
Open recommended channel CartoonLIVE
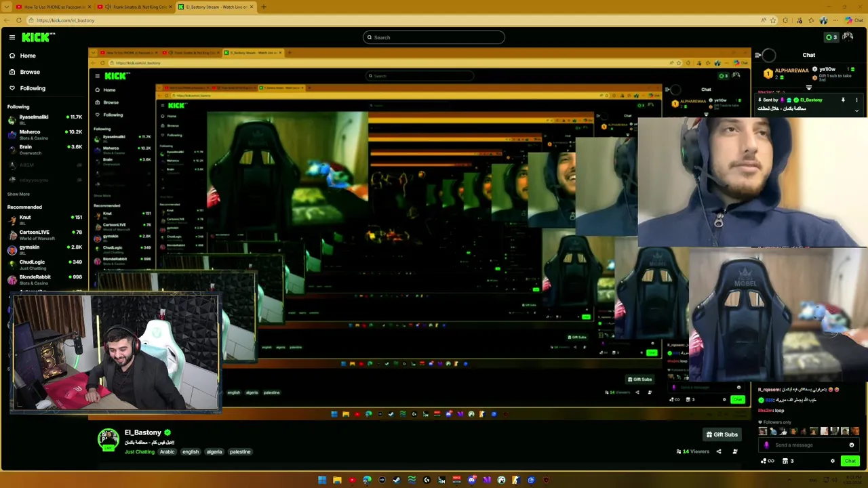pyautogui.click(x=44, y=235)
